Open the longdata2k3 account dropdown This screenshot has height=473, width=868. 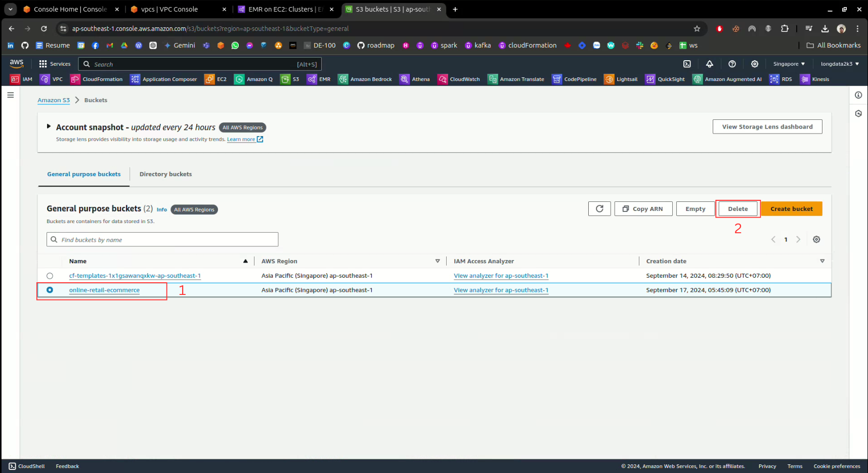(840, 64)
